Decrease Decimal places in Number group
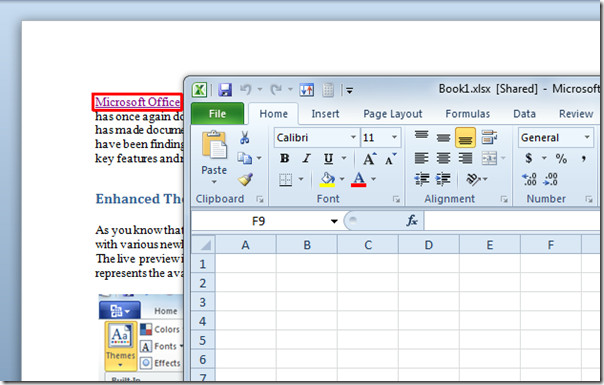 [550, 179]
